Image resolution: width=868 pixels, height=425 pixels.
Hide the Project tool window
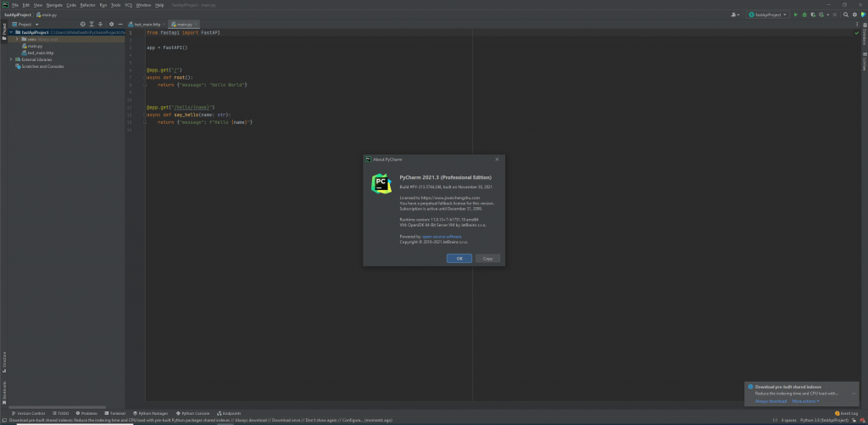(x=120, y=25)
